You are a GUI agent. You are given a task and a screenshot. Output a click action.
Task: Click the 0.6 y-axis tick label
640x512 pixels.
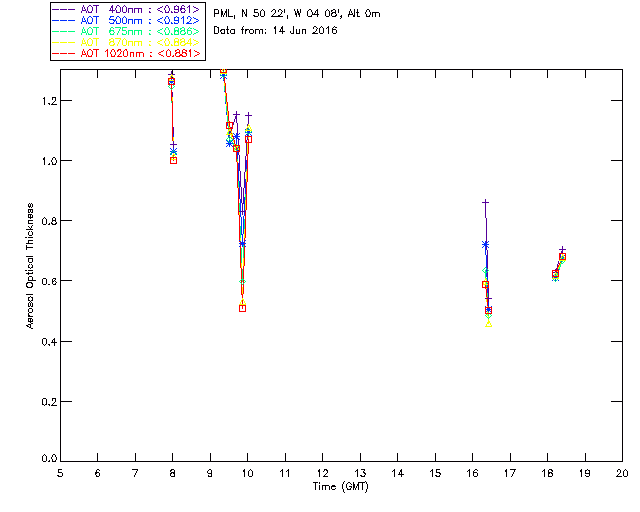coord(49,281)
